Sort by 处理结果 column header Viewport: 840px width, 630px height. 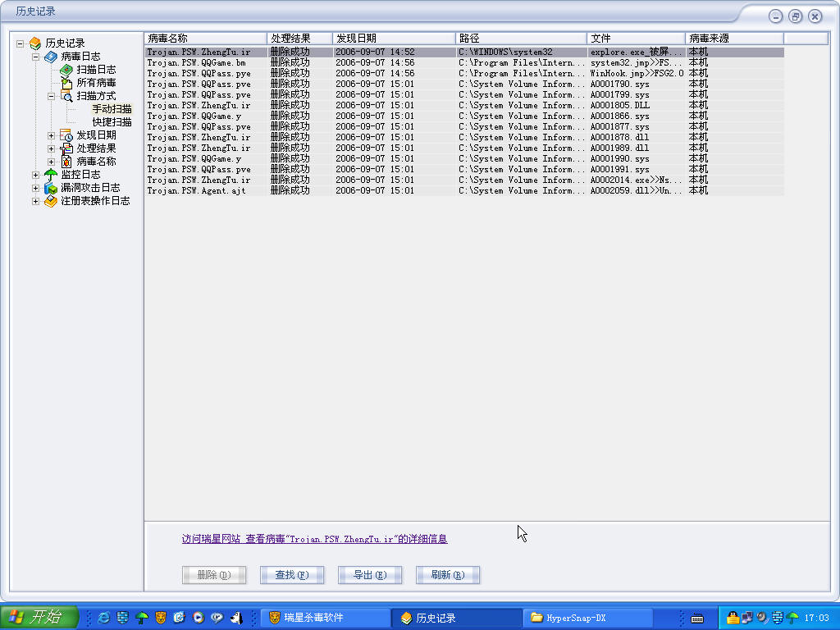[299, 38]
